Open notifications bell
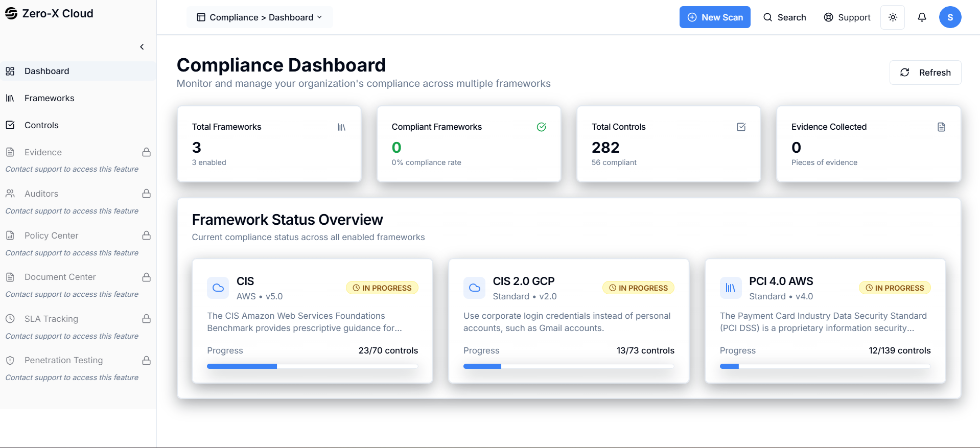 coord(922,17)
